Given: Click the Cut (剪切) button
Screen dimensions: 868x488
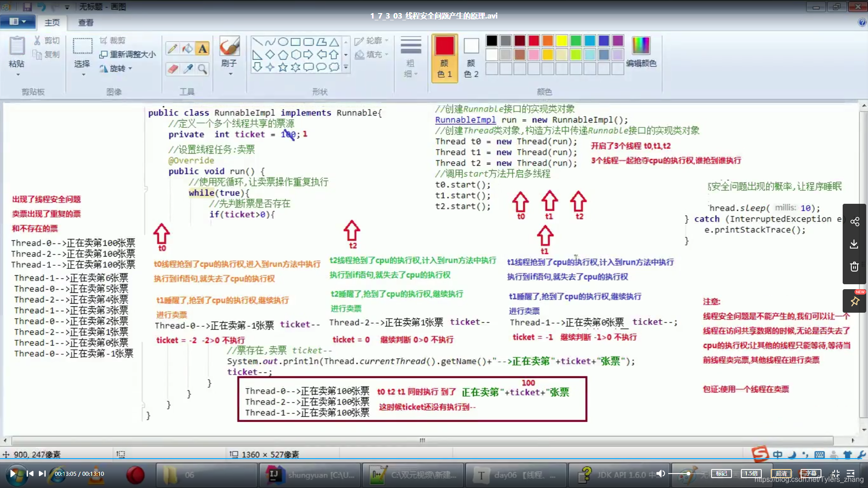Looking at the screenshot, I should click(x=47, y=41).
